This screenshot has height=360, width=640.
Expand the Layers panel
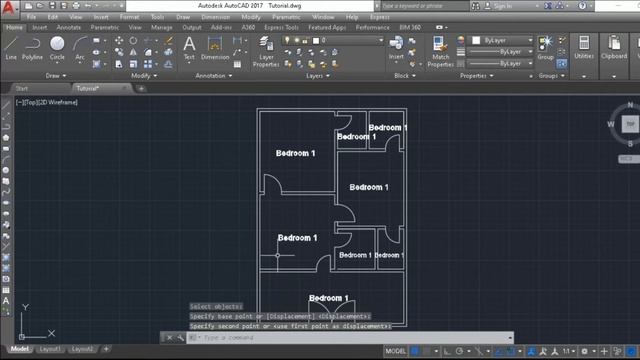[318, 76]
